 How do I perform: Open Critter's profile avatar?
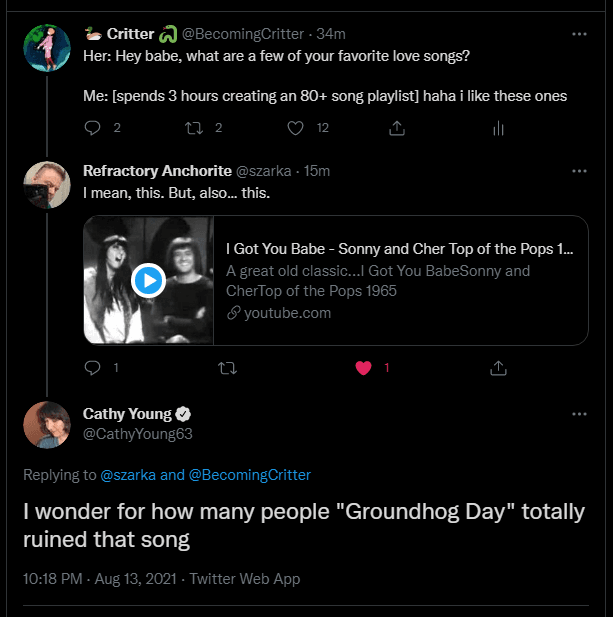tap(47, 48)
